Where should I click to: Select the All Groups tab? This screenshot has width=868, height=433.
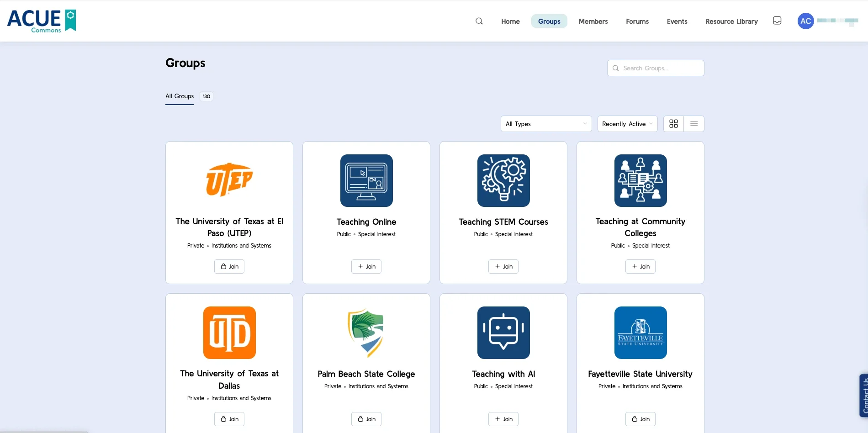coord(180,96)
